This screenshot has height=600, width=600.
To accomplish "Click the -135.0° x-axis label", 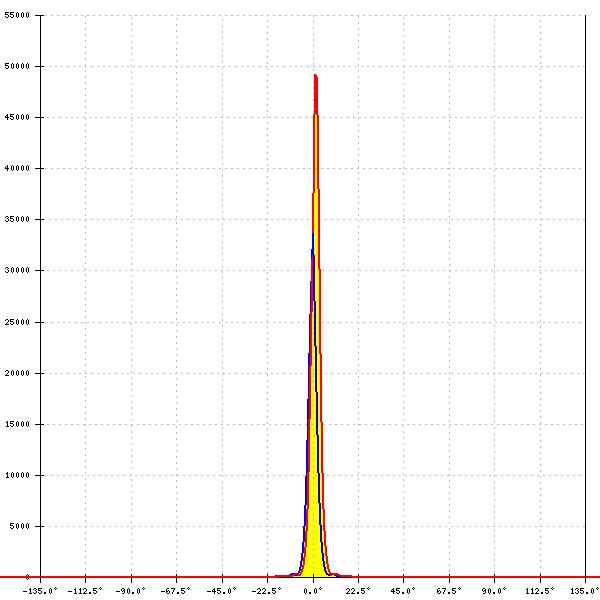I will pyautogui.click(x=40, y=591).
